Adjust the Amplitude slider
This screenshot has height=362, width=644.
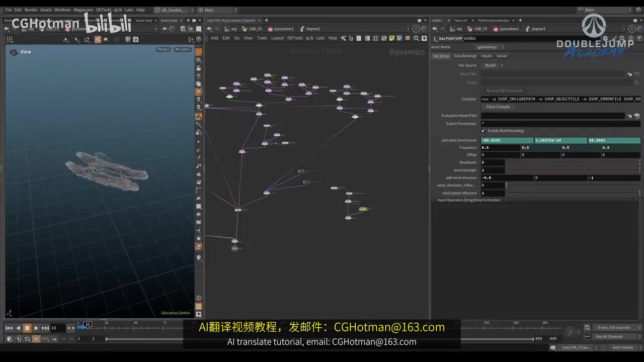click(x=573, y=162)
